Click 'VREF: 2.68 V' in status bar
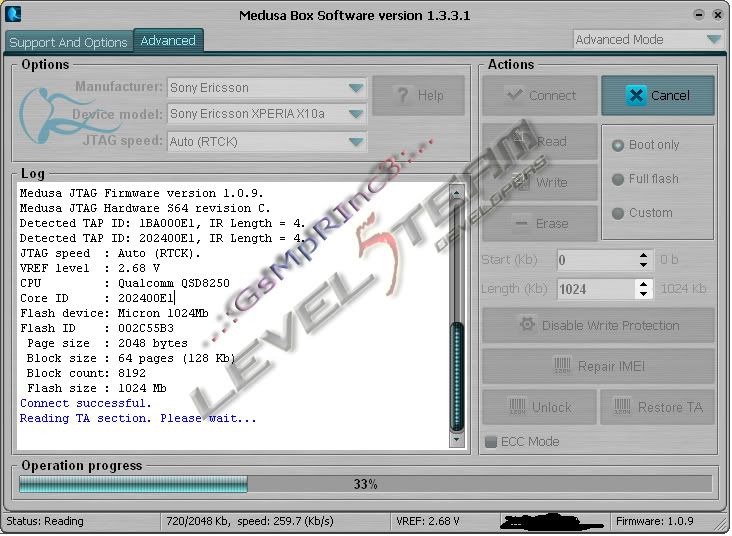 point(428,521)
